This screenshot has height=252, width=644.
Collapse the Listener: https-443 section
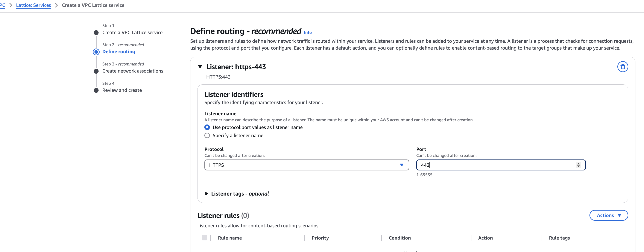pyautogui.click(x=200, y=67)
